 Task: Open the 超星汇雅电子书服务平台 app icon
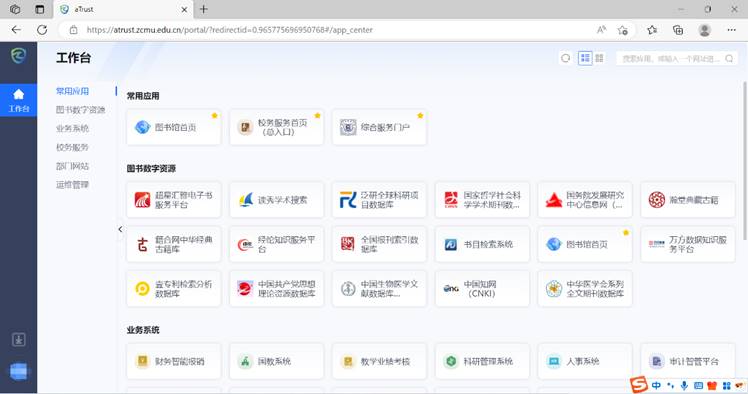click(x=142, y=200)
